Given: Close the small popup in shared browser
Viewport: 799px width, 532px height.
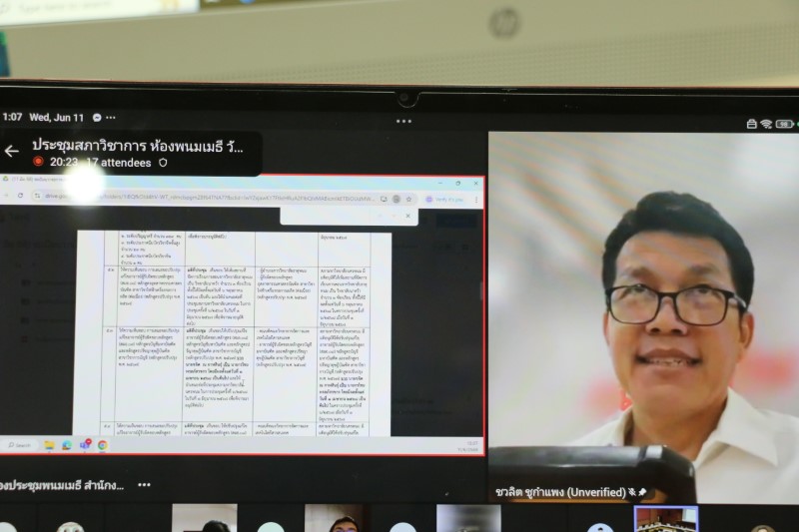Looking at the screenshot, I should pos(407,216).
